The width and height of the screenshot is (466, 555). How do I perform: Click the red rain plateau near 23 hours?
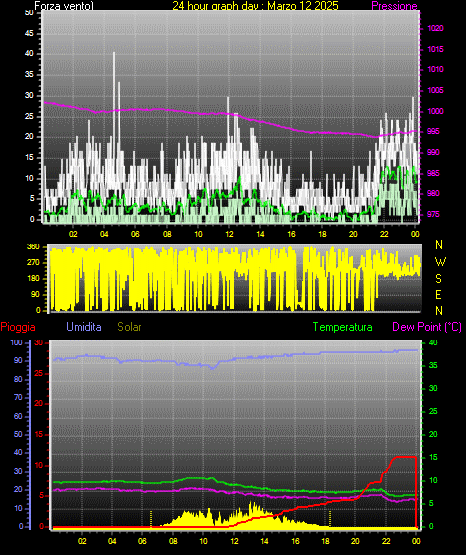(405, 457)
